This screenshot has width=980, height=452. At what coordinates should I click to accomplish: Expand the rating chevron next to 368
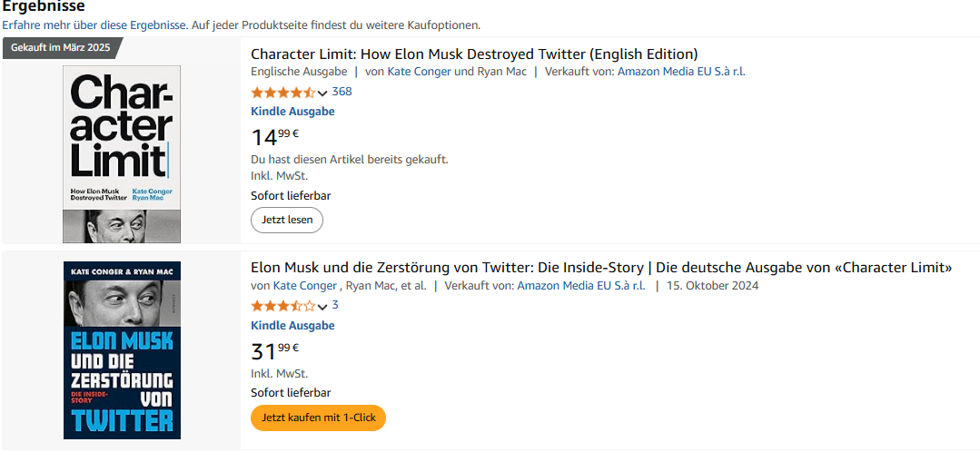click(x=322, y=93)
